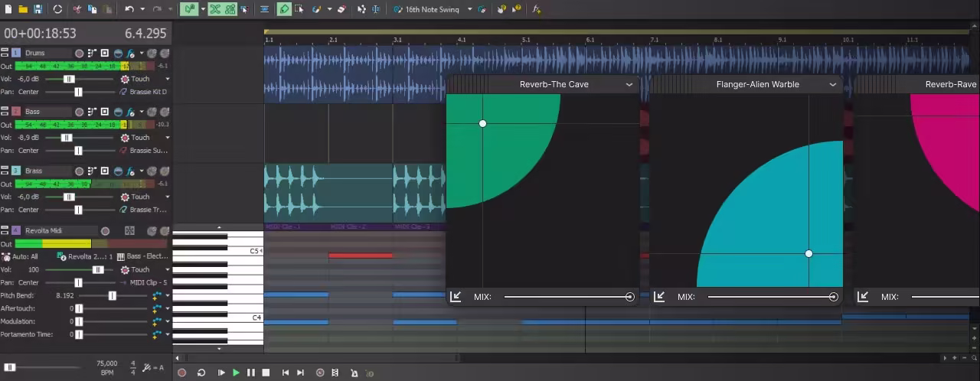
Task: Open the tuning fork key setting
Action: pos(153,368)
